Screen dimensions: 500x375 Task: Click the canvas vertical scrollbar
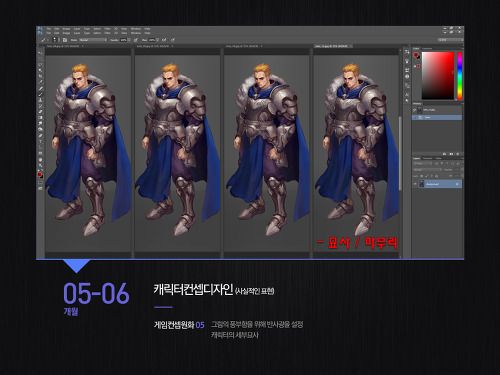click(400, 153)
